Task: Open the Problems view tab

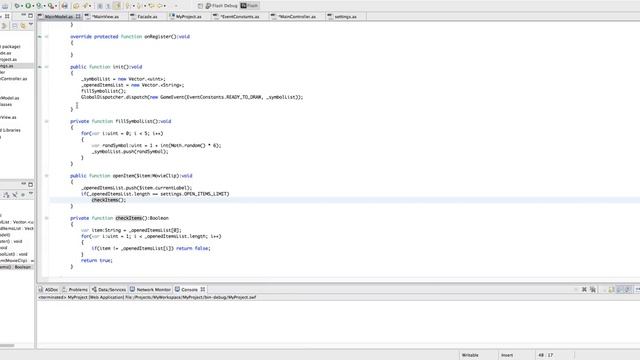Action: pos(75,289)
